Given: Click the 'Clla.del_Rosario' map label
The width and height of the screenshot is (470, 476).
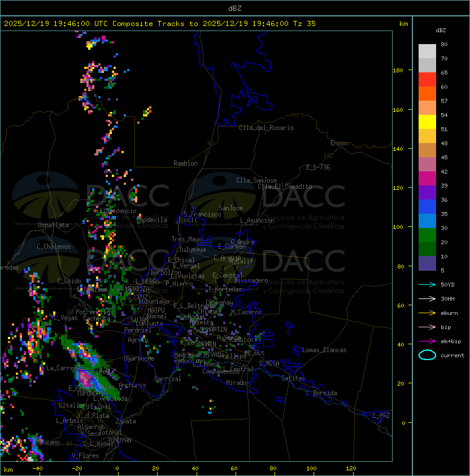Looking at the screenshot, I should point(266,128).
